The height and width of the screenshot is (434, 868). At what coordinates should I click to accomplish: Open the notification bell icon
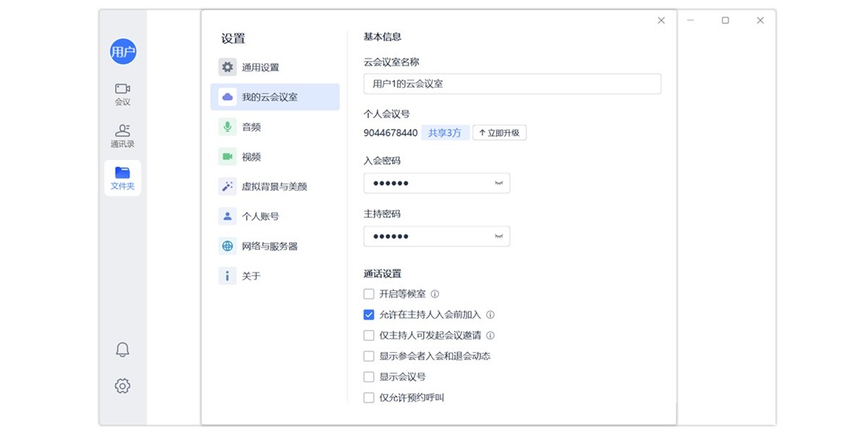click(122, 349)
